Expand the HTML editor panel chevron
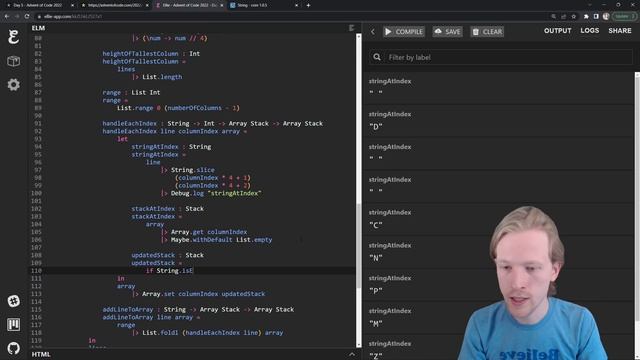This screenshot has width=640, height=360. pos(351,354)
